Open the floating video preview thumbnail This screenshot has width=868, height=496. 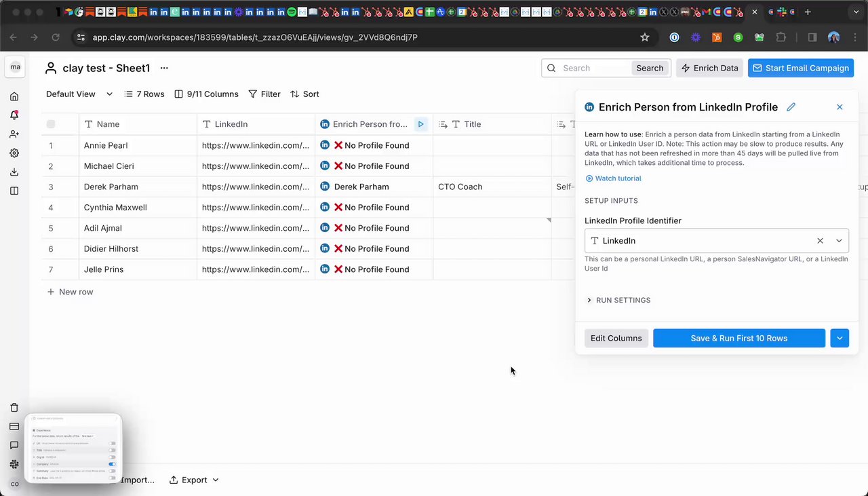pyautogui.click(x=73, y=449)
